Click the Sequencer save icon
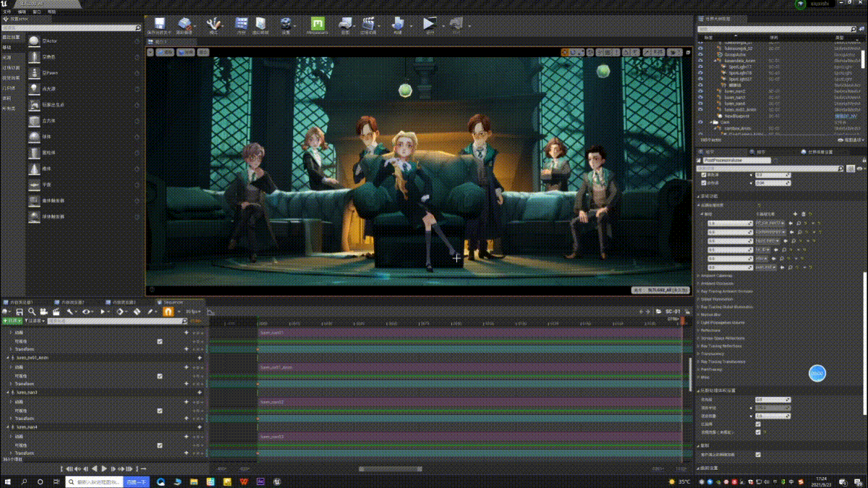Viewport: 868px width, 488px height. [x=20, y=311]
